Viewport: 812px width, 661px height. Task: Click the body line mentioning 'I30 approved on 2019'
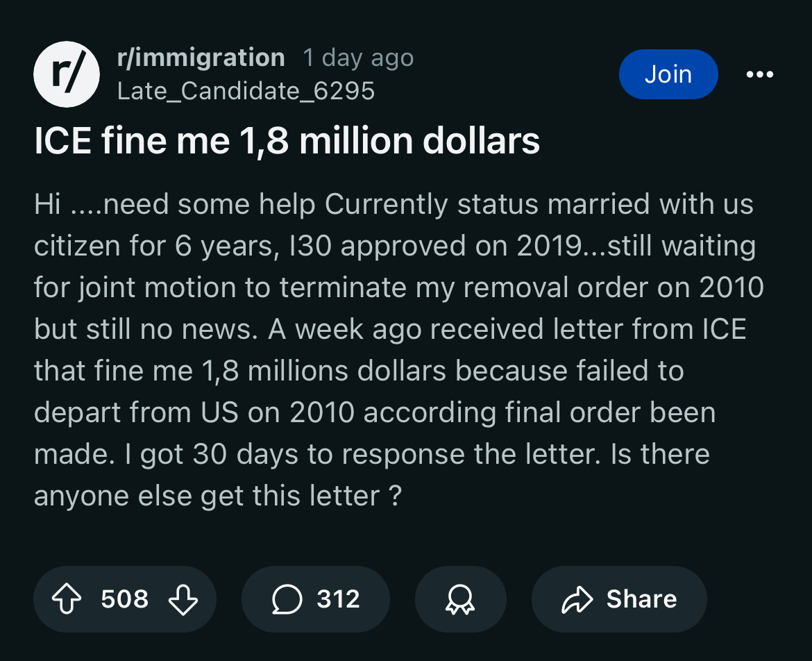click(395, 246)
